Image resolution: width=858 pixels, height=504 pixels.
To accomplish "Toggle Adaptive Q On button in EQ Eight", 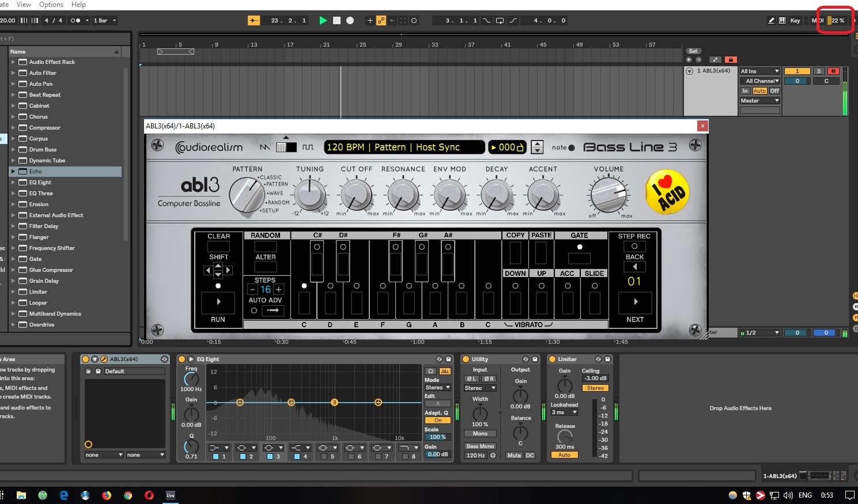I will click(437, 420).
